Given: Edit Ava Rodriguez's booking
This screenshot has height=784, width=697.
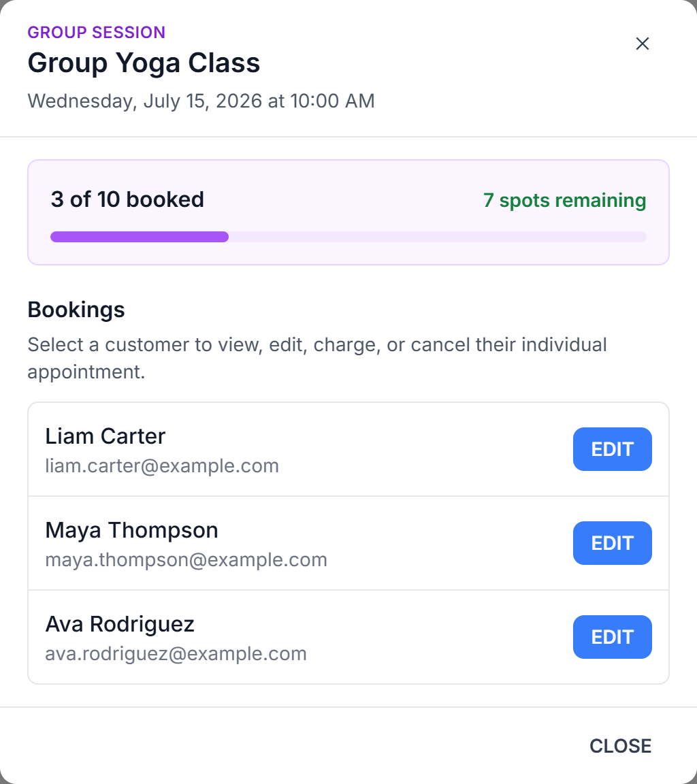Looking at the screenshot, I should (x=612, y=637).
